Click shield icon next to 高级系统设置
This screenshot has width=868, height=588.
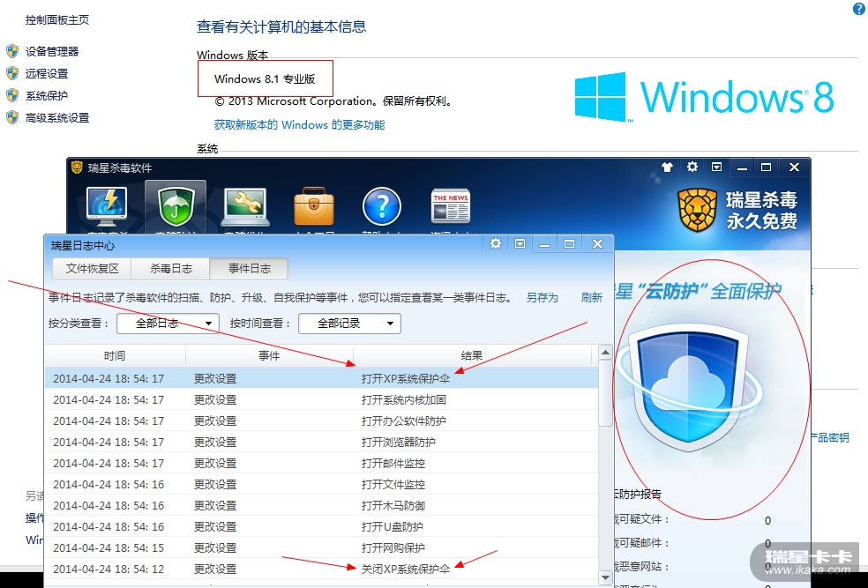(12, 118)
